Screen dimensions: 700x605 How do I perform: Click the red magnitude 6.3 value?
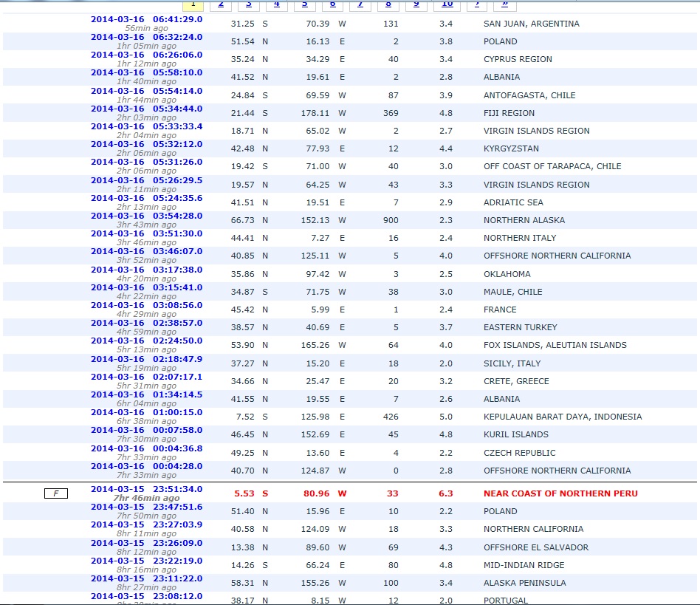tap(445, 493)
